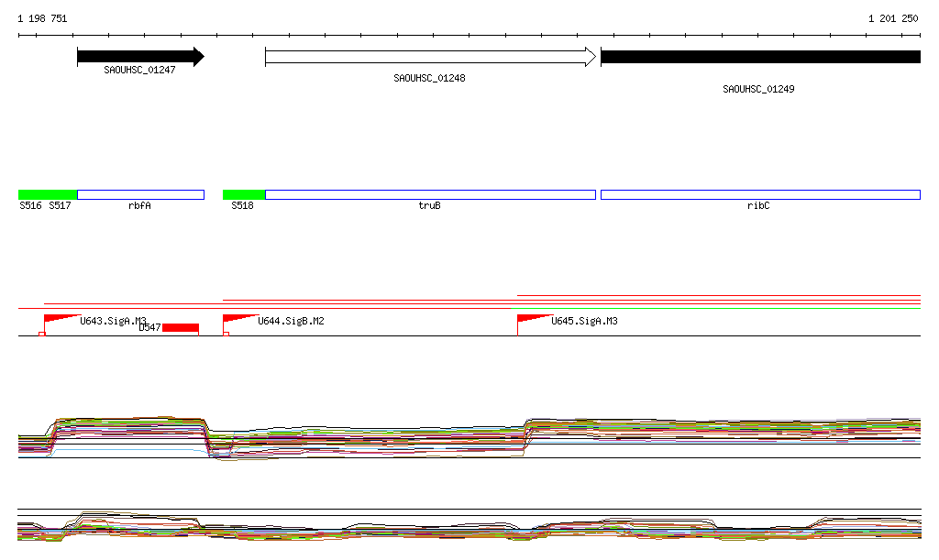The image size is (939, 560).
Task: Click the SAOUHSC_01248 text label
Action: pyautogui.click(x=429, y=79)
